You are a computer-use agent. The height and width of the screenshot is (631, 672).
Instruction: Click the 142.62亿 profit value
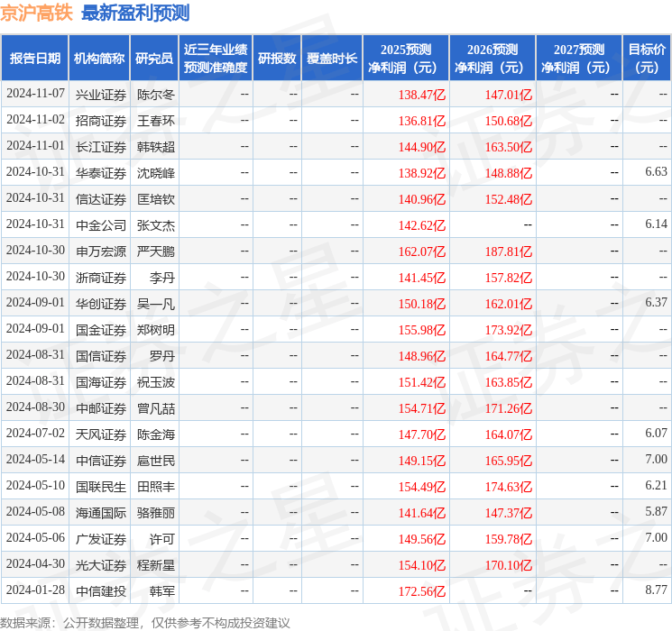click(x=422, y=225)
